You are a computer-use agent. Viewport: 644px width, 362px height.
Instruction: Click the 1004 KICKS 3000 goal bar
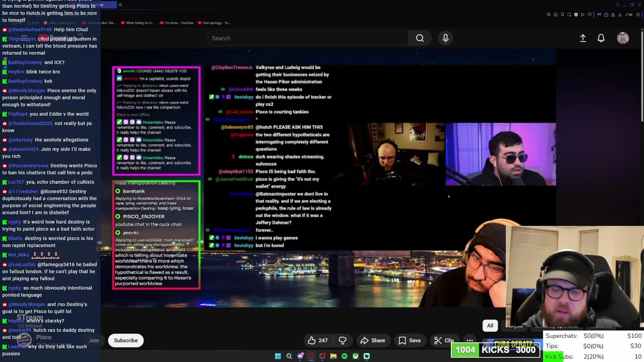pos(496,350)
